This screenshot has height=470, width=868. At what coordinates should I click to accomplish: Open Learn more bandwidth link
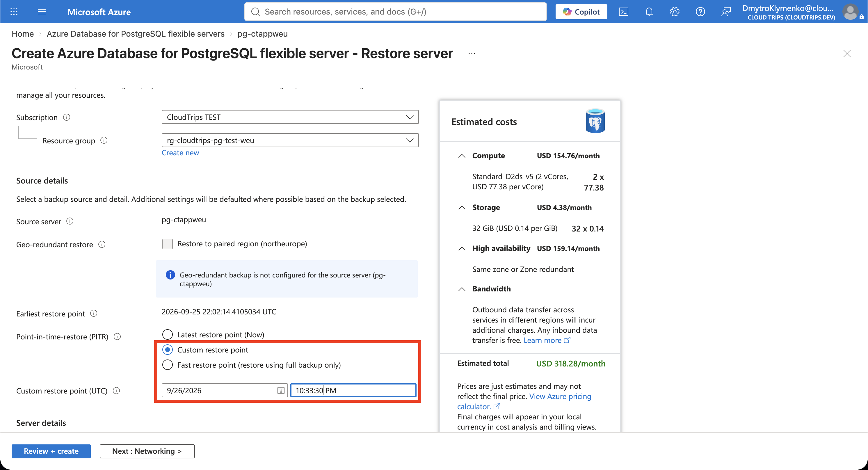click(542, 340)
